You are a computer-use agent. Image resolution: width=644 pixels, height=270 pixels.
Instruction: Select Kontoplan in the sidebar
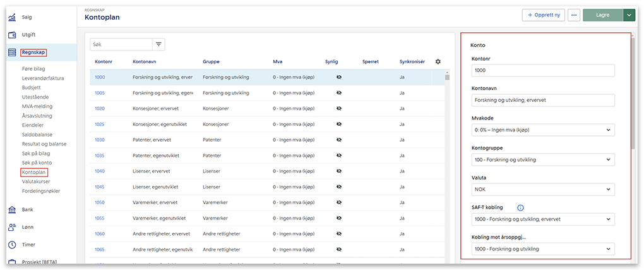tap(34, 172)
